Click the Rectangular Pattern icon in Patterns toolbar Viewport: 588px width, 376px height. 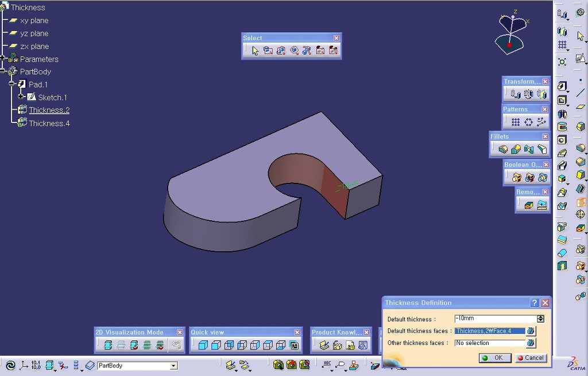point(516,122)
